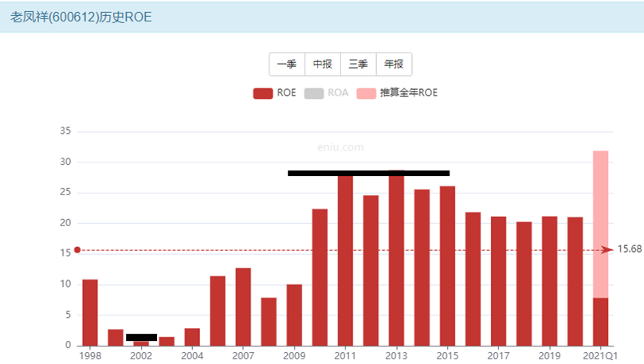Click the 35 y-axis label

pos(65,131)
